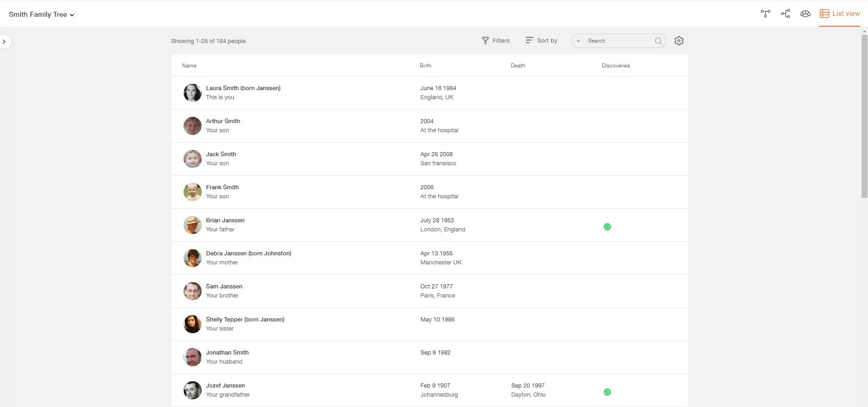The height and width of the screenshot is (407, 868).
Task: Open Jozef Janssen's green discoveries icon
Action: pos(607,392)
